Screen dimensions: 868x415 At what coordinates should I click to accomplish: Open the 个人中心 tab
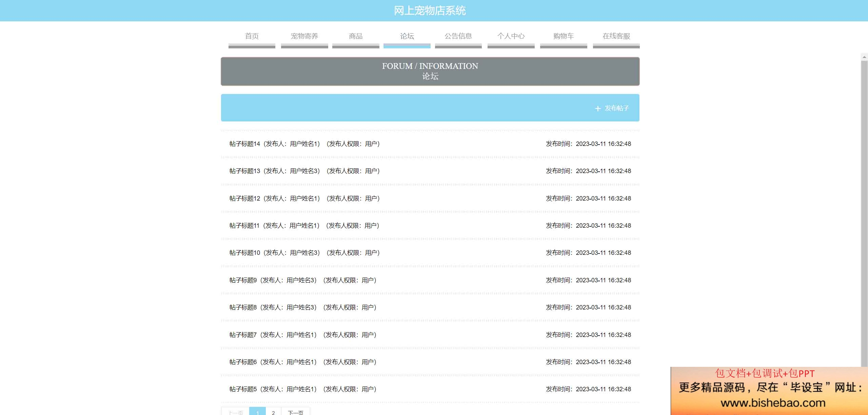click(x=511, y=36)
